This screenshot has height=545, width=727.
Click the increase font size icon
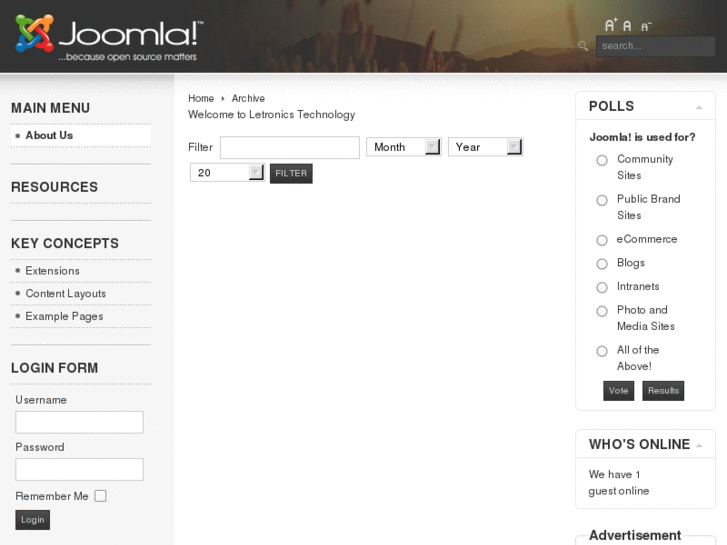coord(611,25)
